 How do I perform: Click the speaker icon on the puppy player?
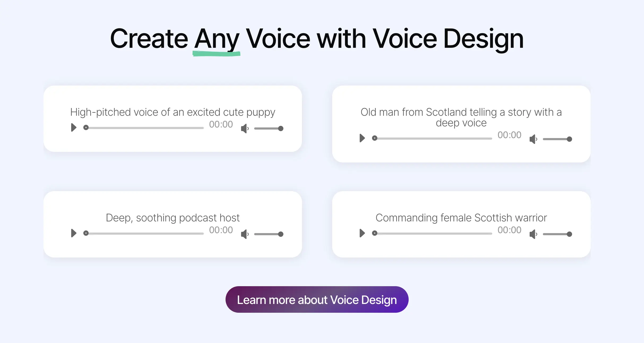[244, 128]
